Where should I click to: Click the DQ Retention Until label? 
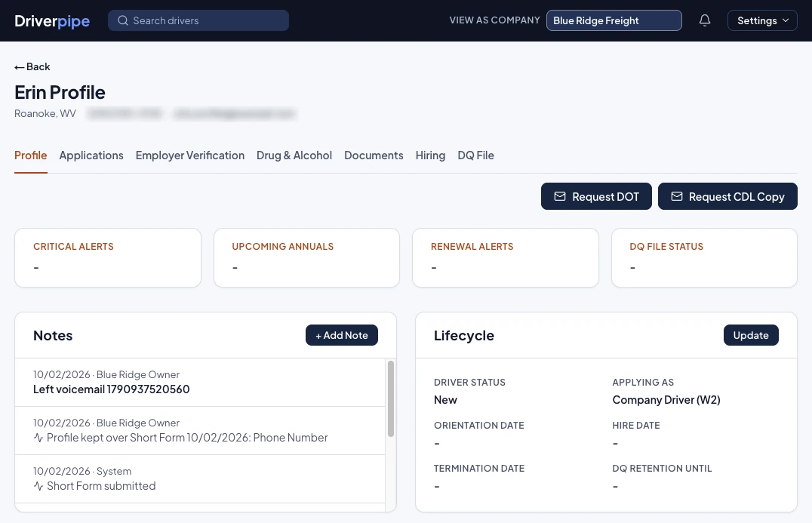662,468
